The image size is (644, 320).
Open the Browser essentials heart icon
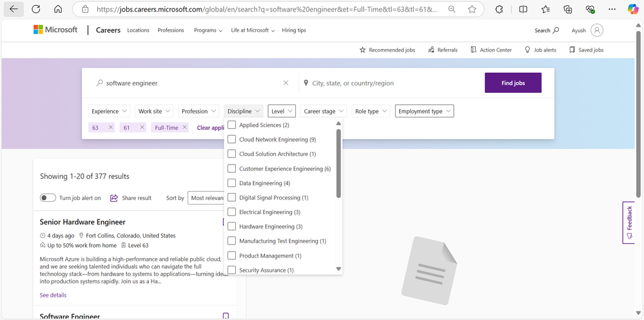coord(590,9)
